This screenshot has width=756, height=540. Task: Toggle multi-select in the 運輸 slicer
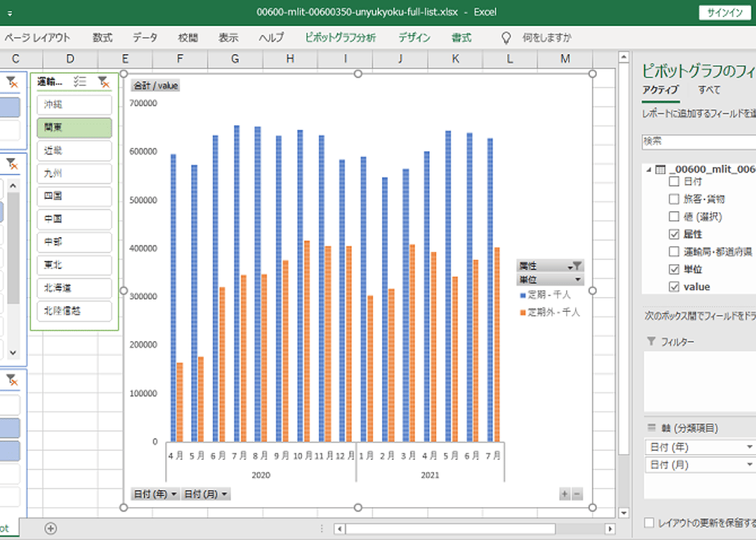pos(79,82)
